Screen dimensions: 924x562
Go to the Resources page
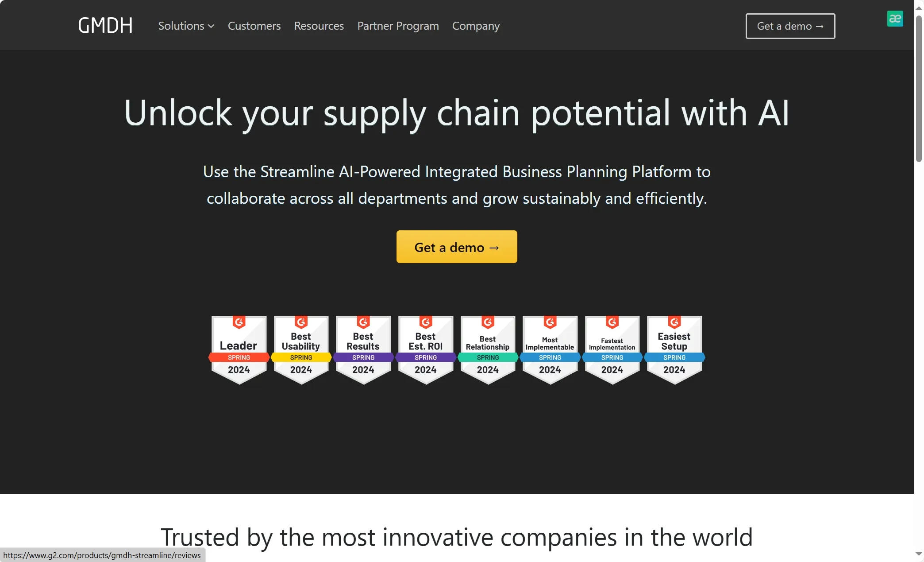[x=319, y=26]
